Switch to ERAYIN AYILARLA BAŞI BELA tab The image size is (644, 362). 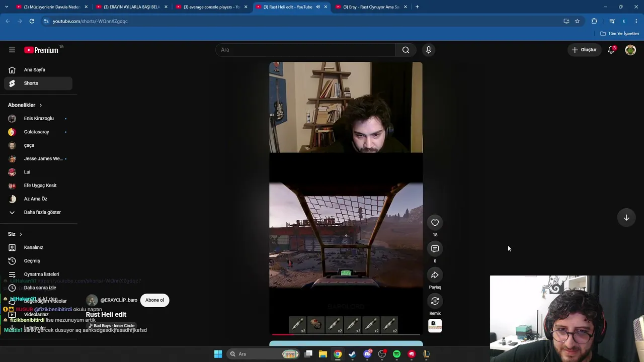(x=131, y=7)
